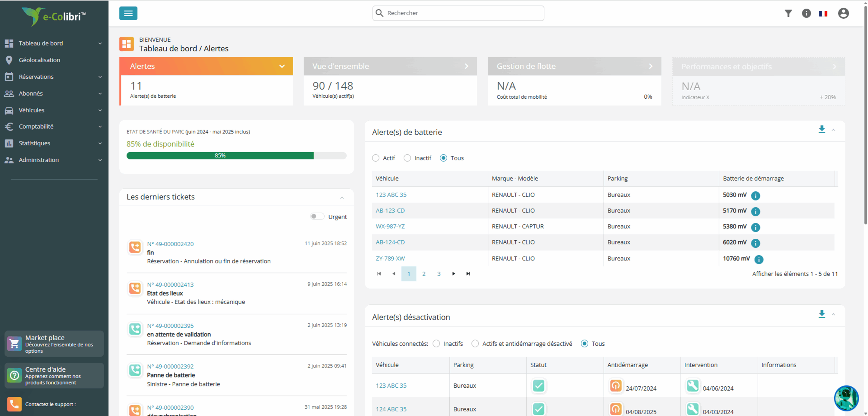Image resolution: width=868 pixels, height=416 pixels.
Task: Switch to Vue d'ensemble tab
Action: (x=390, y=66)
